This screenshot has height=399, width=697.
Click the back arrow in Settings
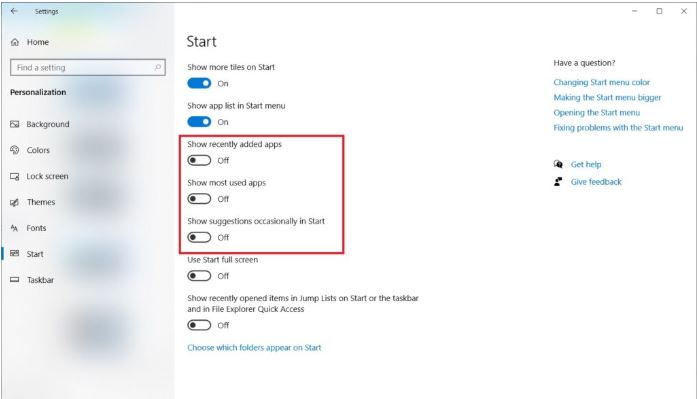click(14, 11)
